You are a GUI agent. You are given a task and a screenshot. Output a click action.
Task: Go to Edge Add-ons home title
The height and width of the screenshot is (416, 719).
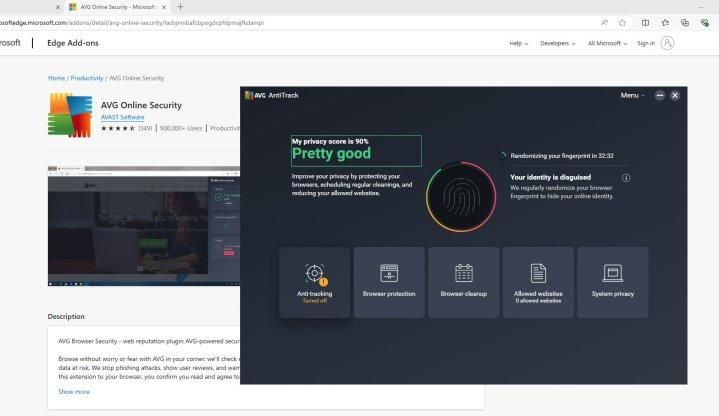pos(73,43)
